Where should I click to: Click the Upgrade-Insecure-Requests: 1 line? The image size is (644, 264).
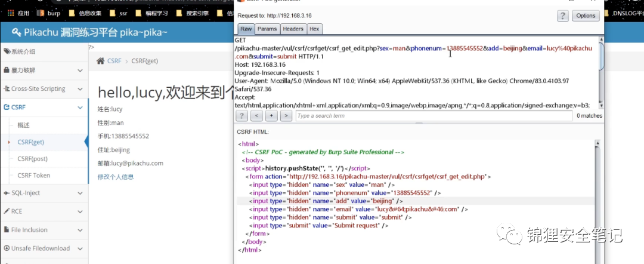275,73
